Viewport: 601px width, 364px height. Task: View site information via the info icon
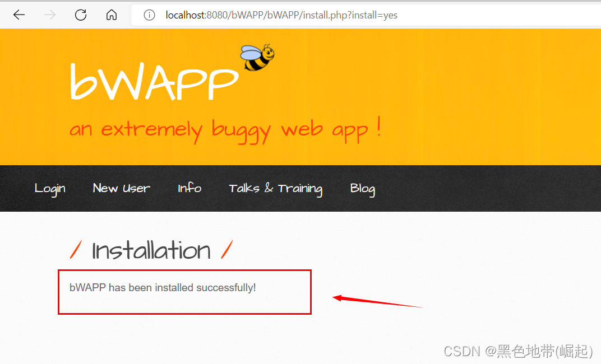149,15
